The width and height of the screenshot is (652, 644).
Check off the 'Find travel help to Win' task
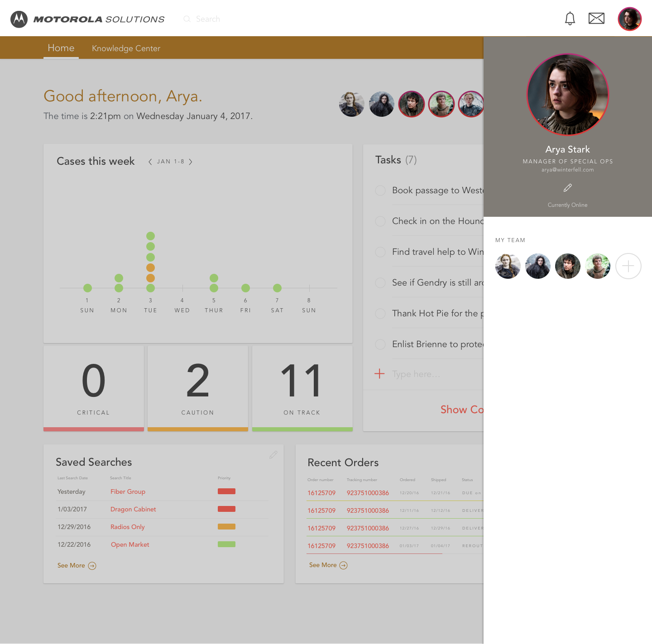pos(380,252)
